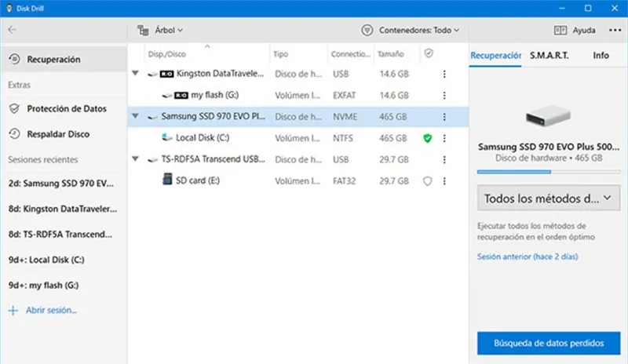
Task: Click the R/O badge on my flash (G:)
Action: (x=181, y=95)
